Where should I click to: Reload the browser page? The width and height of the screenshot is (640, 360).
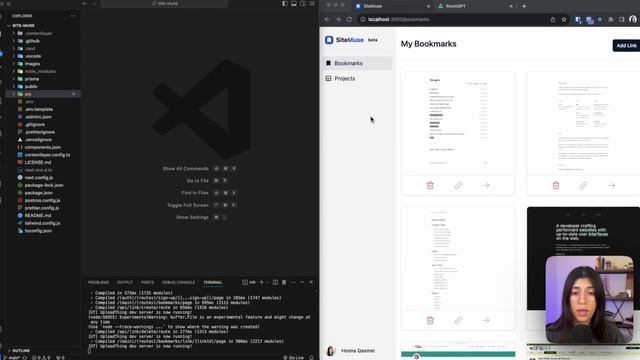pyautogui.click(x=349, y=19)
